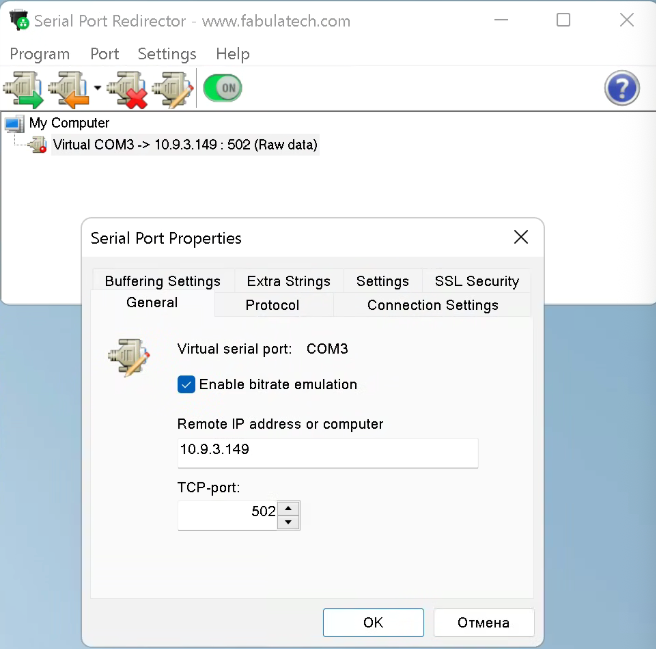Select the General tab
The image size is (656, 649).
click(x=152, y=303)
